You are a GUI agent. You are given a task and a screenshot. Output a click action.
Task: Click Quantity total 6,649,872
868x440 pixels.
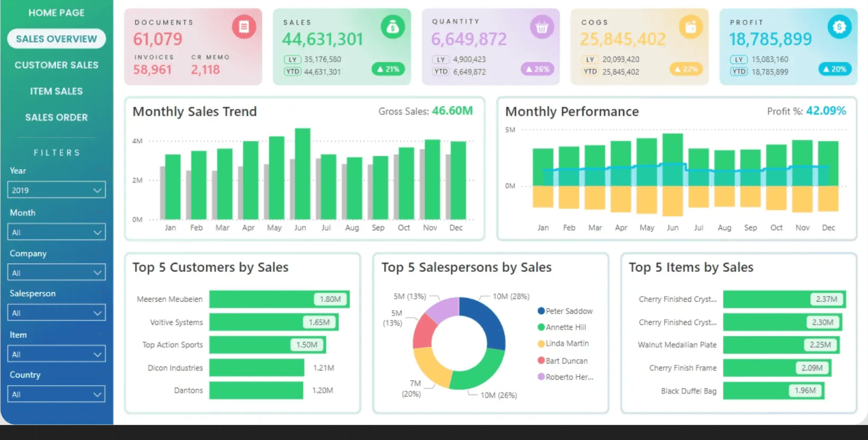(469, 39)
